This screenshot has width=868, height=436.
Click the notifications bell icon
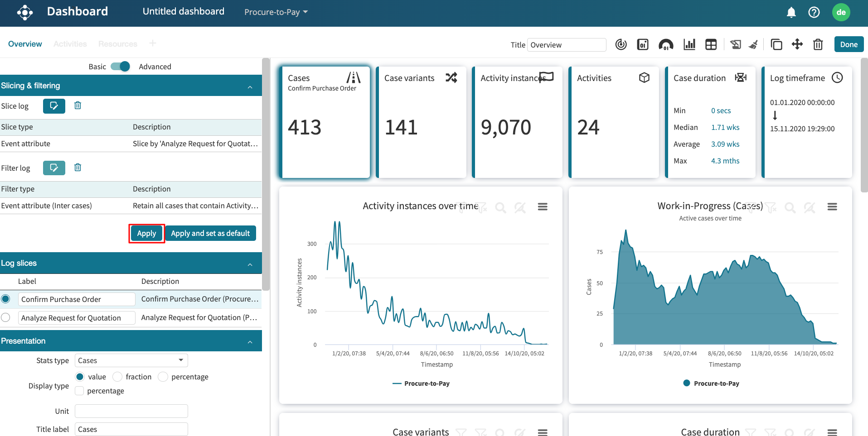pyautogui.click(x=791, y=12)
